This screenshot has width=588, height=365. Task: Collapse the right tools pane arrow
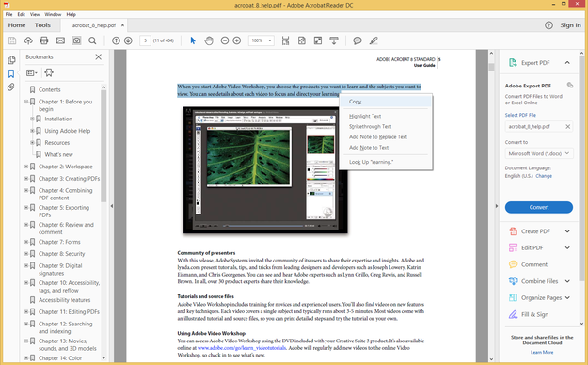point(497,206)
